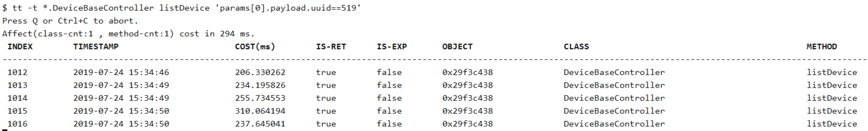Viewport: 868px width, 131px height.
Task: Click the INDEX column header
Action: pos(20,47)
